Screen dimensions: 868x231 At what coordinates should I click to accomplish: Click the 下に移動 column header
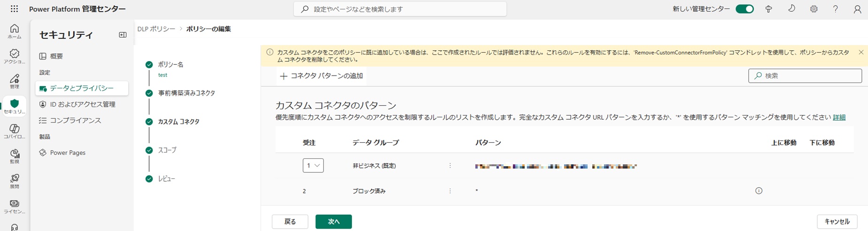(x=822, y=143)
